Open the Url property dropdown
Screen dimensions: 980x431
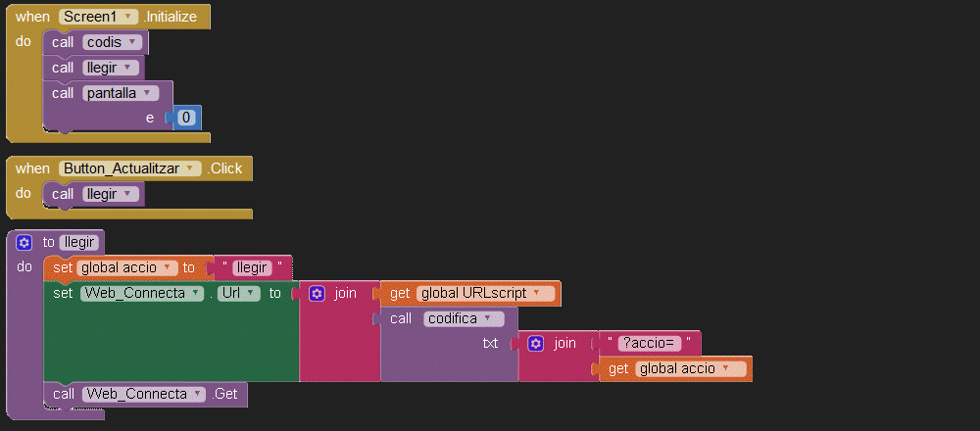coord(252,293)
